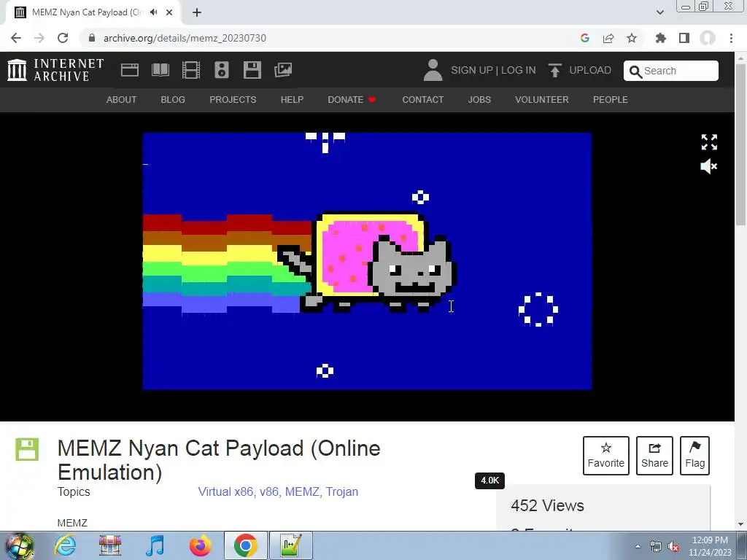
Task: Open the Notepad++ taskbar icon
Action: [x=291, y=545]
